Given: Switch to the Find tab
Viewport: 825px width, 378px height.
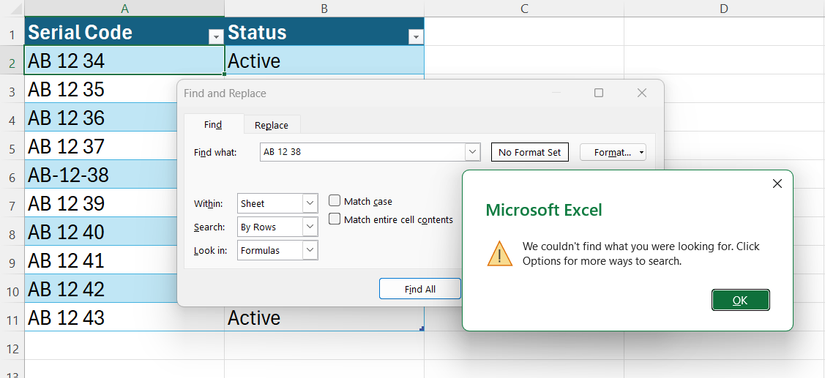Looking at the screenshot, I should point(213,125).
